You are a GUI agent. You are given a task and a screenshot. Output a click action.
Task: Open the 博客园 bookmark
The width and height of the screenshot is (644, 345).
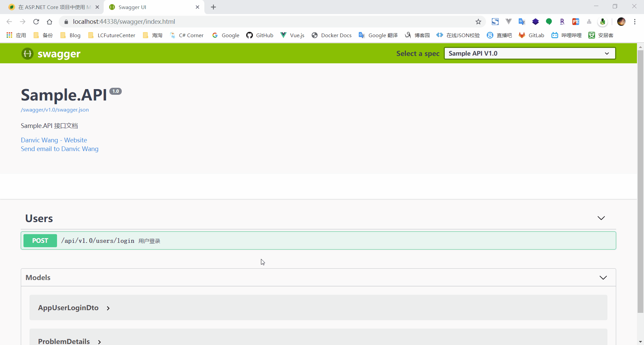tap(418, 35)
